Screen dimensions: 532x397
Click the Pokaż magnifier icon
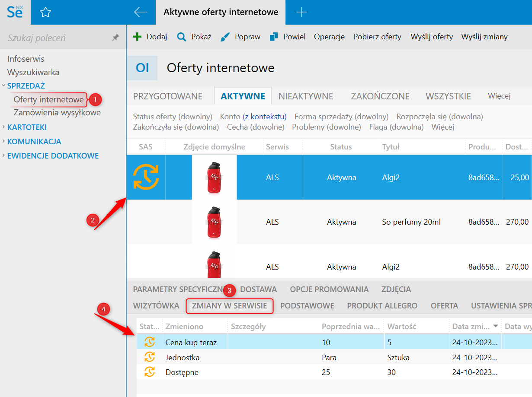182,37
